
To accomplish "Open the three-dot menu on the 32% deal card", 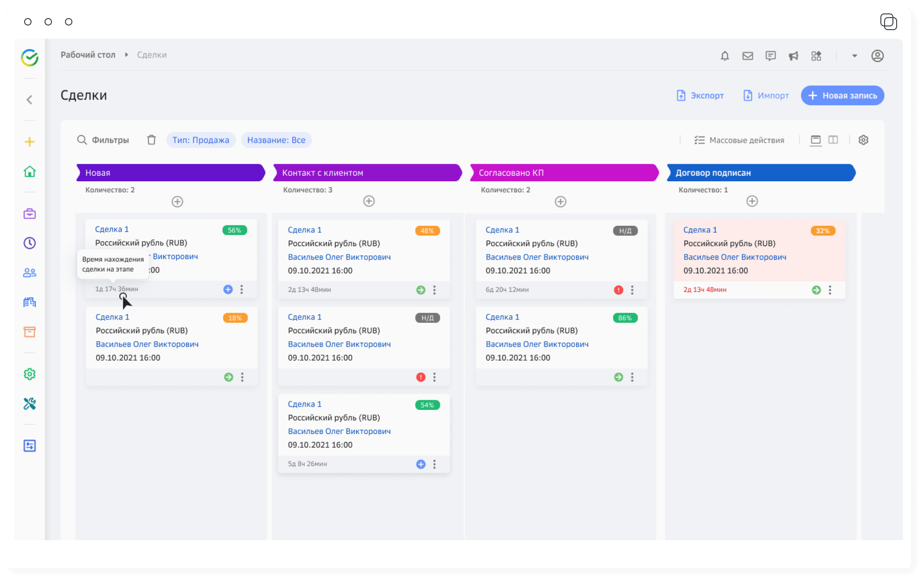I will coord(830,290).
